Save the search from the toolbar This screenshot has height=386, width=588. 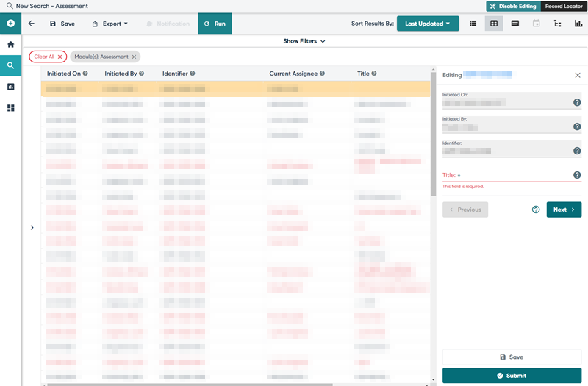click(x=62, y=24)
